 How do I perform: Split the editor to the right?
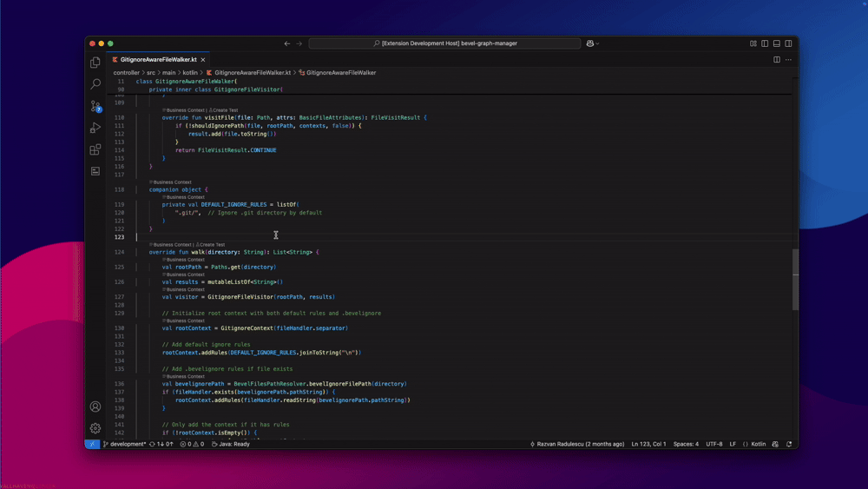click(776, 60)
